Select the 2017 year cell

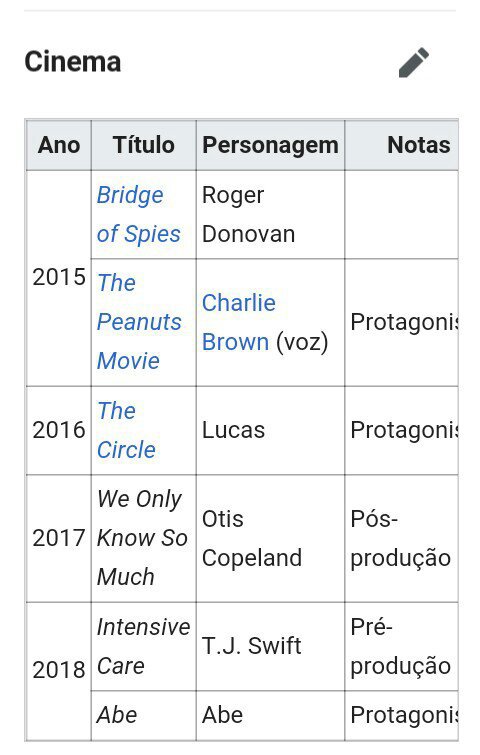pyautogui.click(x=59, y=538)
